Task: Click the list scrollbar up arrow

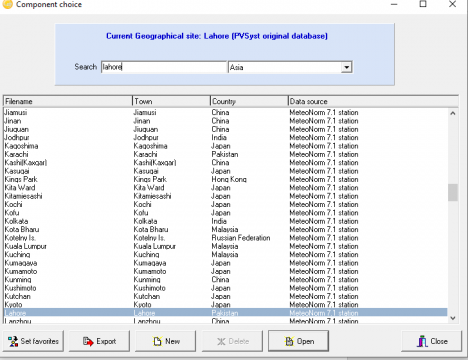Action: 453,113
